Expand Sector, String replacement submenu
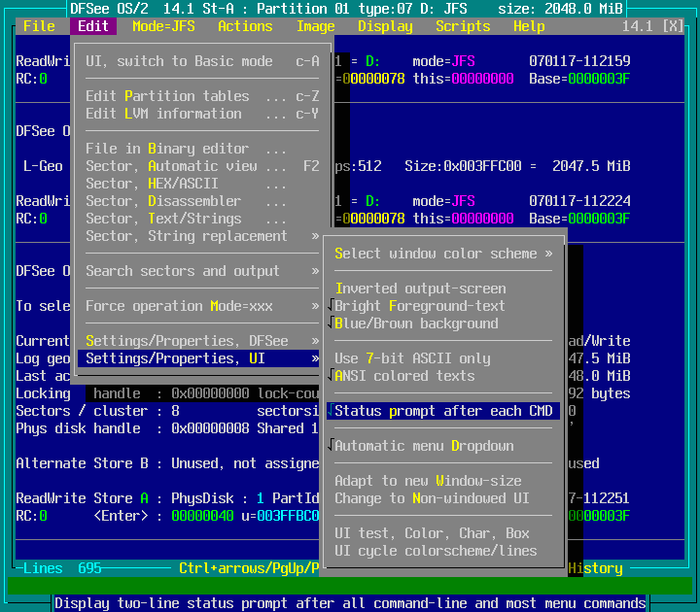Image resolution: width=700 pixels, height=612 pixels. click(202, 236)
